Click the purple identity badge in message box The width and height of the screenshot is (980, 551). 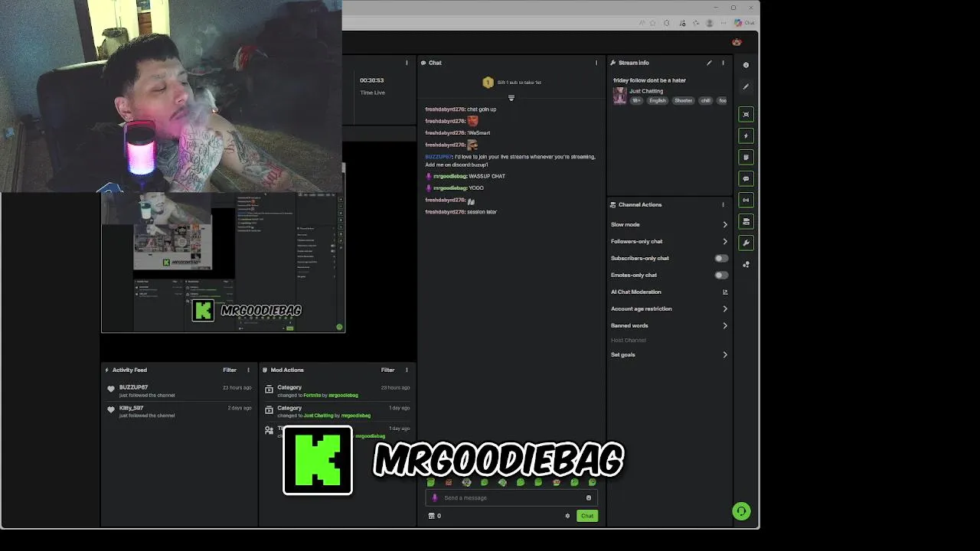coord(435,497)
